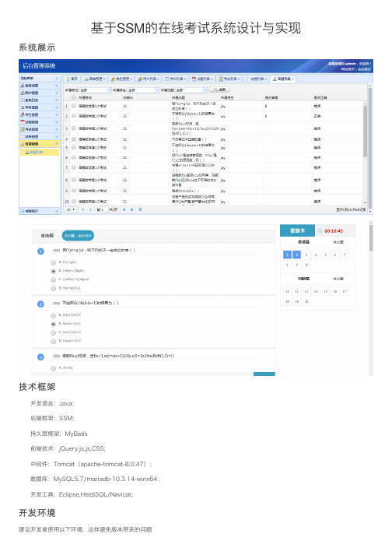
Task: Open the page size 20 selector
Action: coord(71,209)
